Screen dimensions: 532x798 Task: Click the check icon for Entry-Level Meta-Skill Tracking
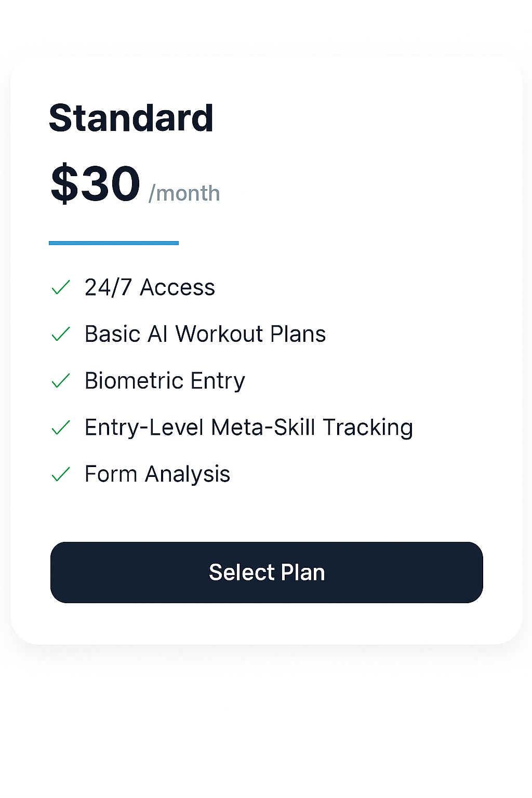[x=61, y=428]
